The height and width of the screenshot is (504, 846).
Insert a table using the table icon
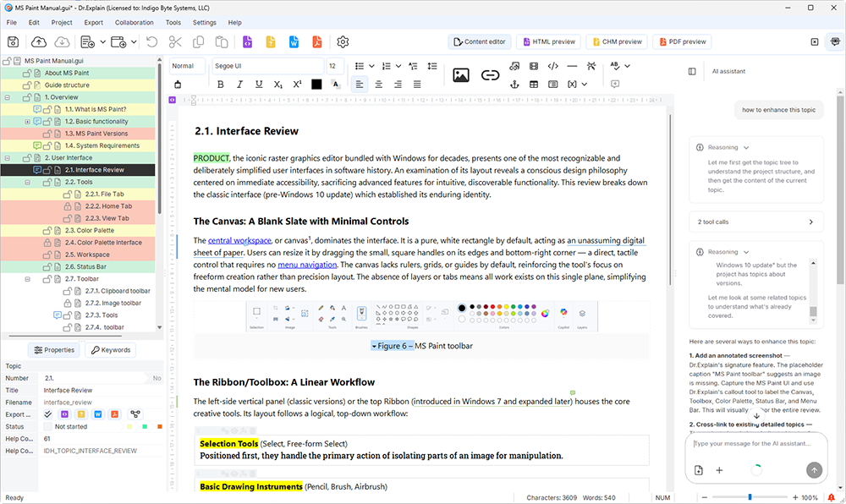click(x=534, y=84)
